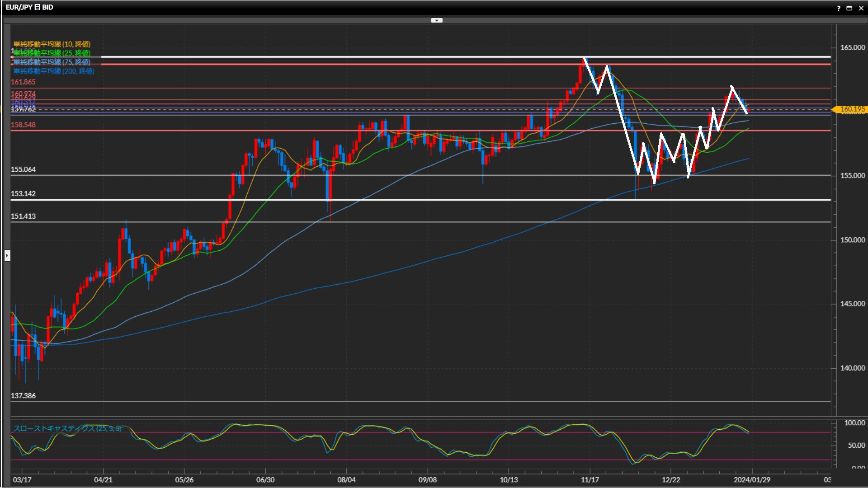
Task: Click the 11/17 date on time axis
Action: 590,479
